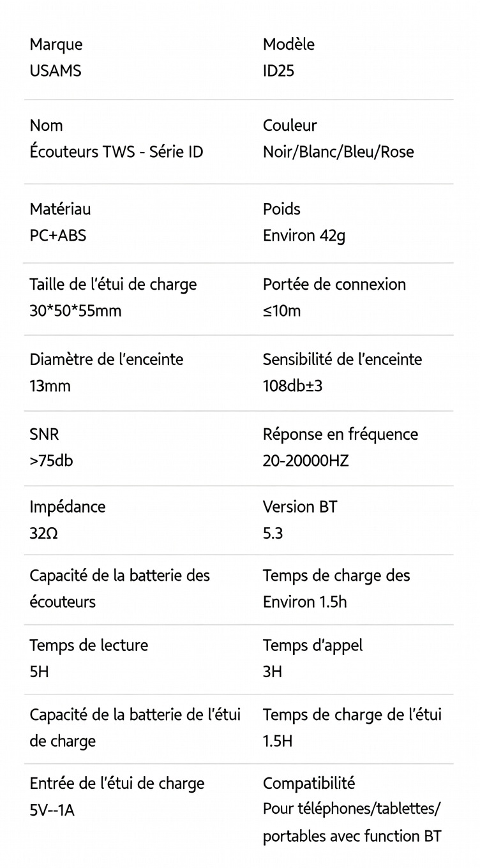Select the 1.5H case charging time value
Screen dimensions: 480x868
[278, 741]
